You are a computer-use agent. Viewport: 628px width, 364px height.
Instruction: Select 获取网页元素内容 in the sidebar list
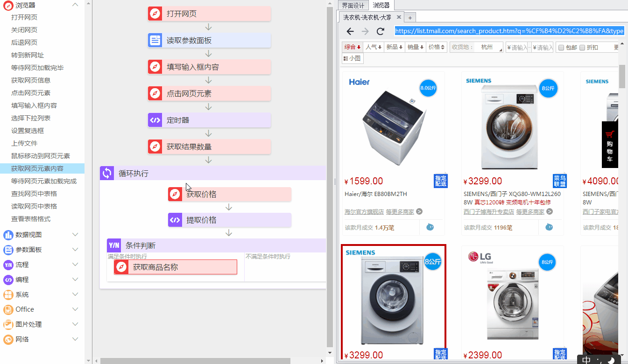click(42, 168)
